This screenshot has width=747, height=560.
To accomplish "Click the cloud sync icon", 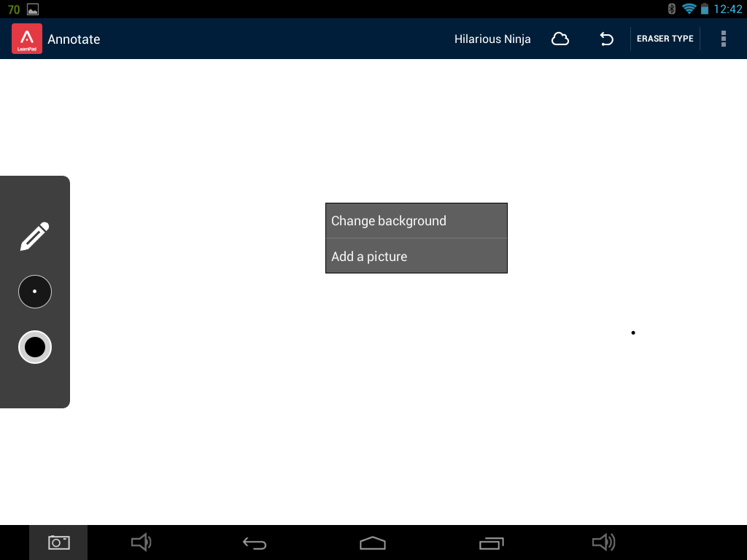I will point(560,39).
